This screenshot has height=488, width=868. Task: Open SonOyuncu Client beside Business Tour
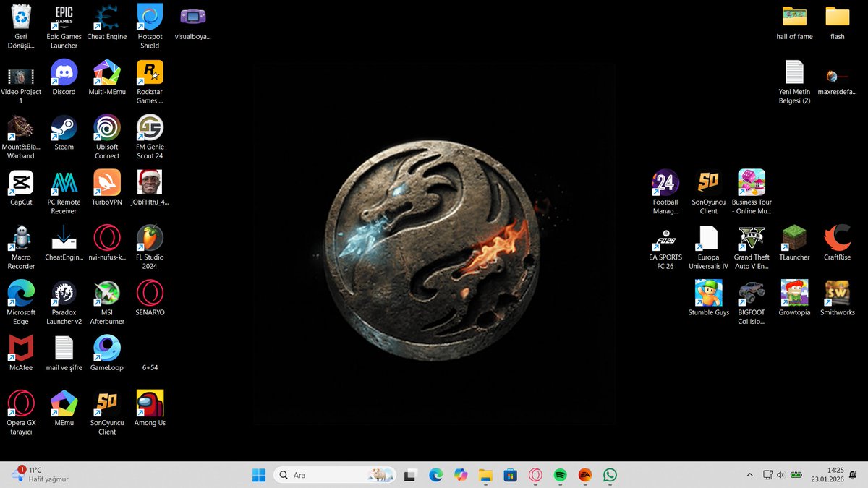708,192
